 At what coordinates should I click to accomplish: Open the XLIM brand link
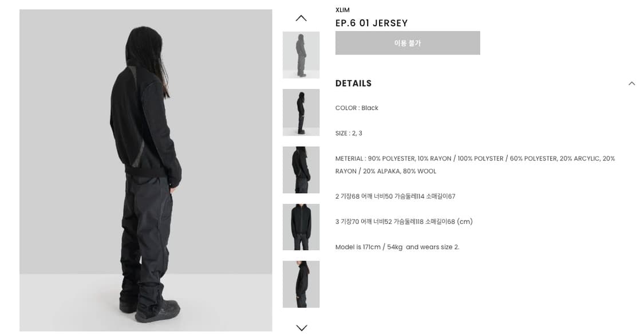tap(342, 10)
